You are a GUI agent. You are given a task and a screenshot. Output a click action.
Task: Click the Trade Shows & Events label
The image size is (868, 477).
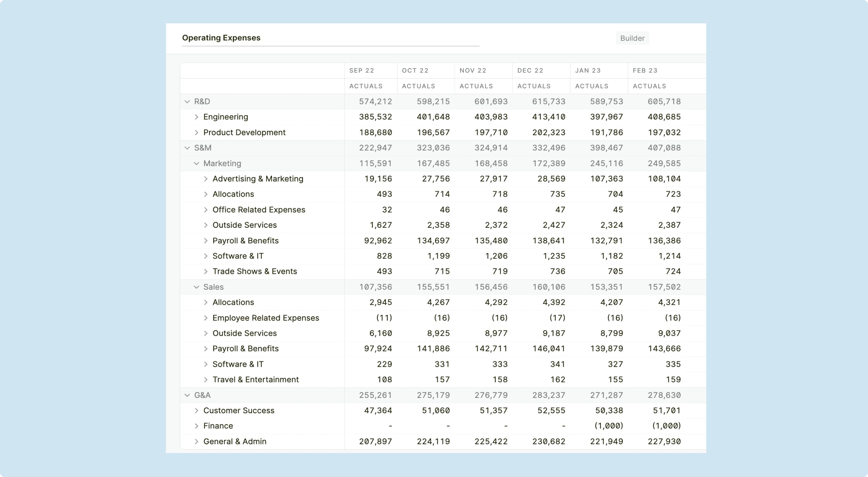(255, 271)
